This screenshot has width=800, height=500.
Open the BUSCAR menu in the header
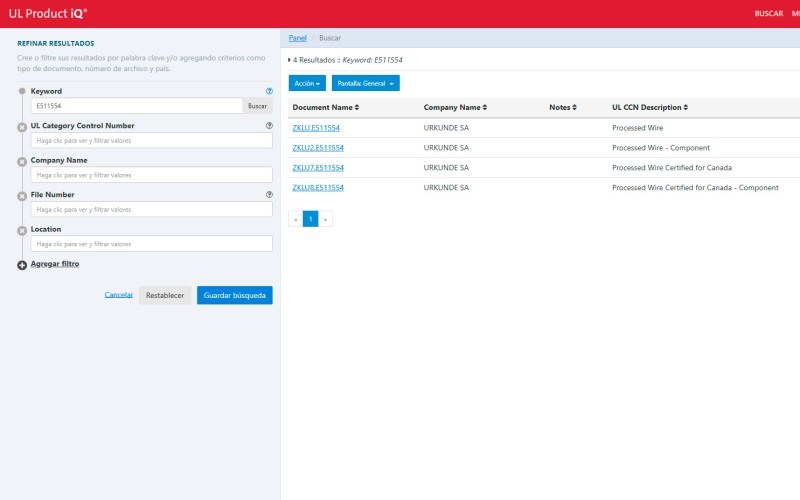(769, 14)
